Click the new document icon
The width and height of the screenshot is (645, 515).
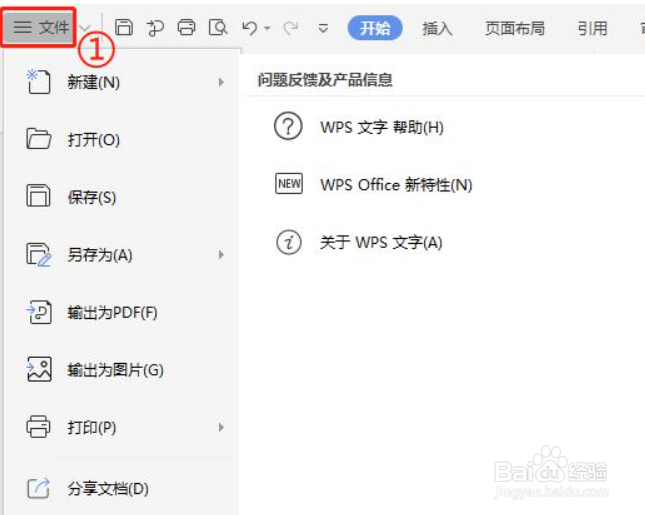click(x=39, y=82)
